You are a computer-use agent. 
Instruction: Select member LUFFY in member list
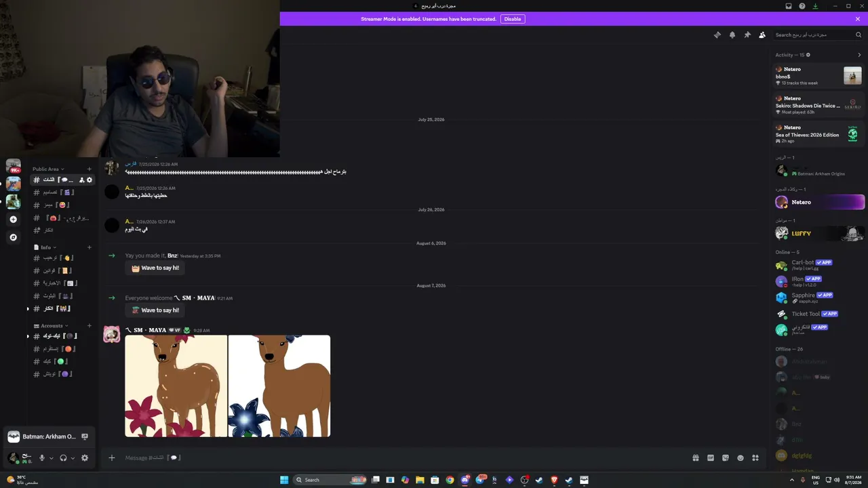(x=819, y=233)
